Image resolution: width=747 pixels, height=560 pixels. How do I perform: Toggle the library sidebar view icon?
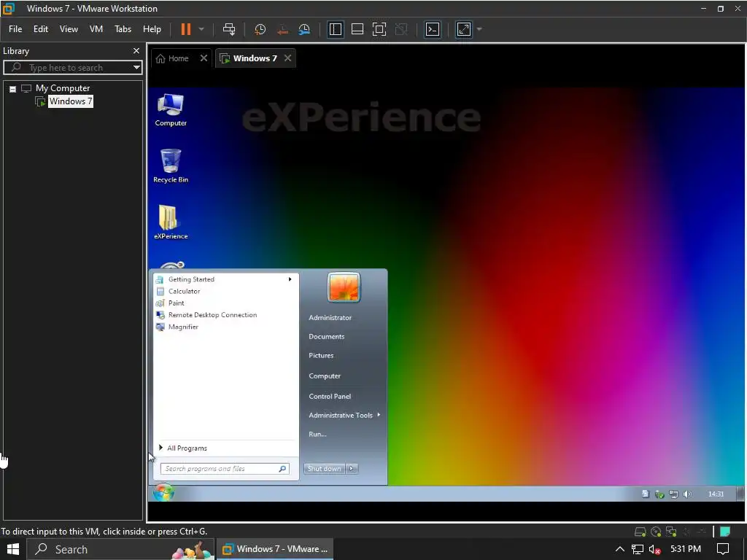point(336,29)
